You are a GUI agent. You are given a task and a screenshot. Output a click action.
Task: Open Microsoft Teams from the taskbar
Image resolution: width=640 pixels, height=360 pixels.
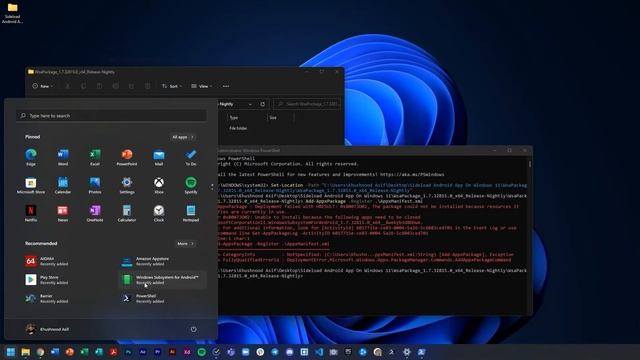click(x=231, y=352)
